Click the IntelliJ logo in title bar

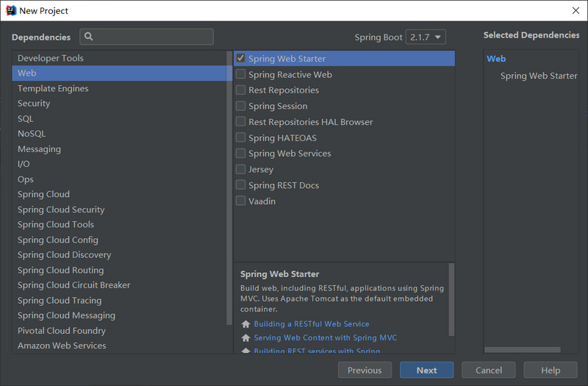(x=11, y=10)
